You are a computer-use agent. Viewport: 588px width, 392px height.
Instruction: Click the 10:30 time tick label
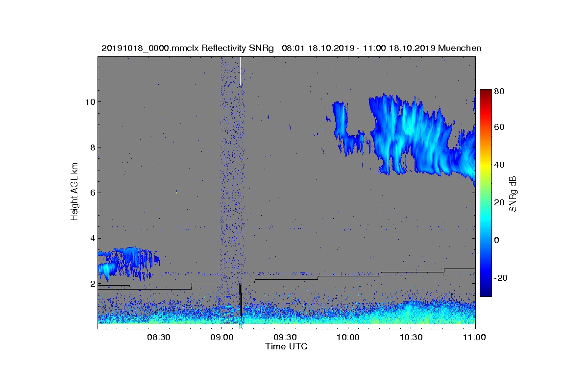coord(411,337)
